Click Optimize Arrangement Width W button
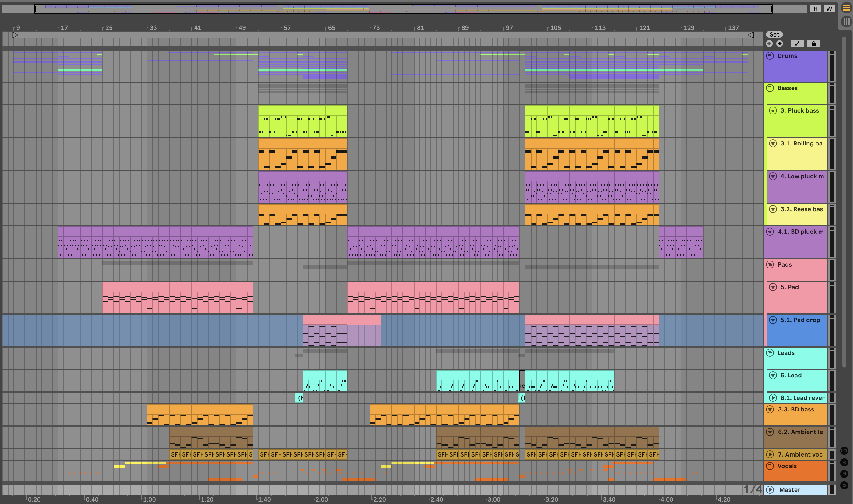 click(x=829, y=9)
